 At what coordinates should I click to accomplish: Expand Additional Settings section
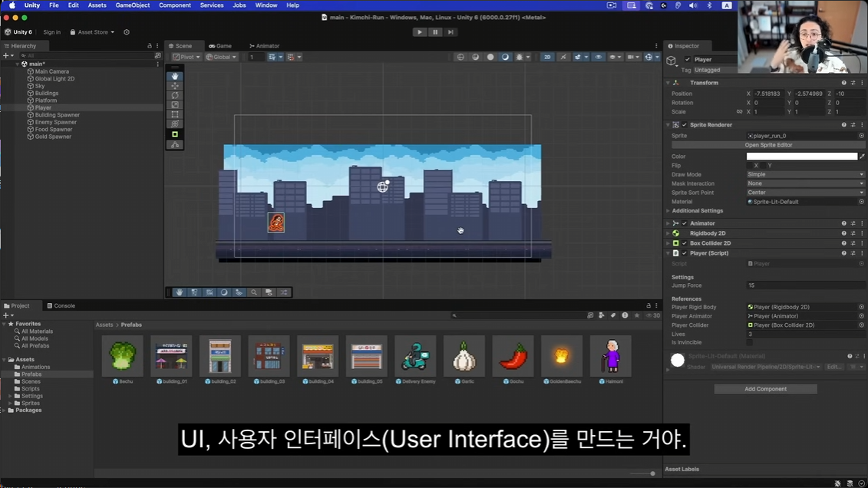pyautogui.click(x=668, y=211)
